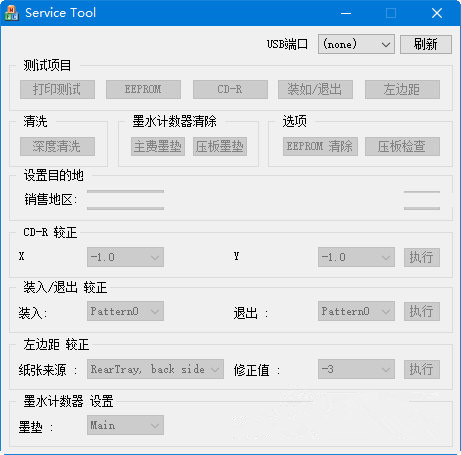Image resolution: width=461 pixels, height=455 pixels.
Task: Click the 刷新 refresh button
Action: coord(426,44)
